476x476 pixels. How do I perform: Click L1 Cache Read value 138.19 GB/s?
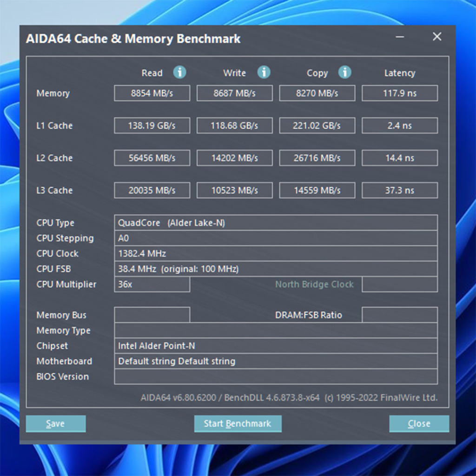[152, 126]
